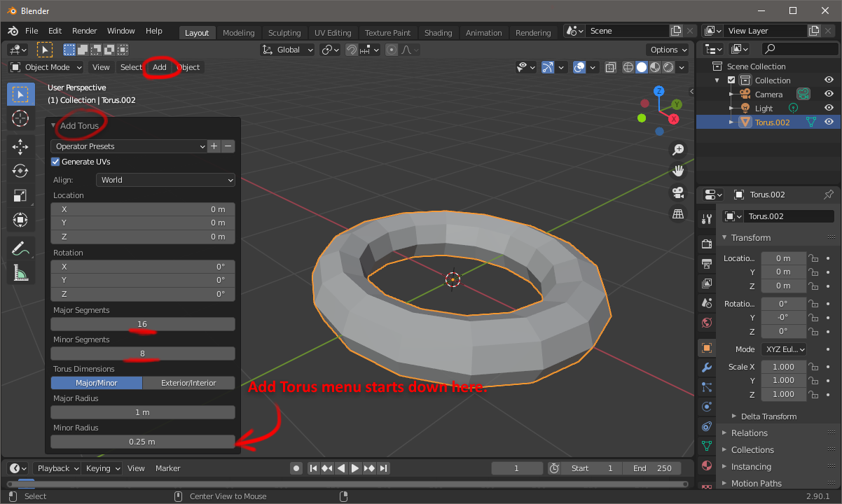This screenshot has width=842, height=504.
Task: Select Exterior/Interior torus dimensions mode
Action: [x=188, y=383]
